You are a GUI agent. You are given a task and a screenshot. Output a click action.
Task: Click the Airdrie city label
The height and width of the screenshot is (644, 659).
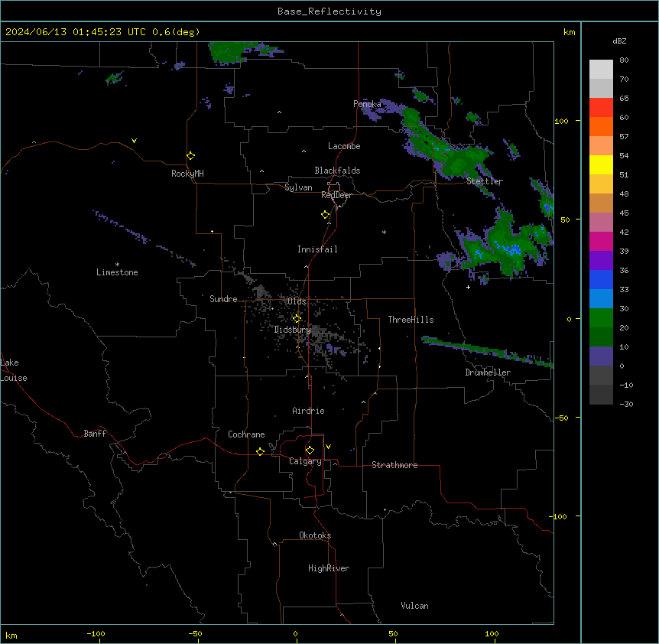[309, 411]
